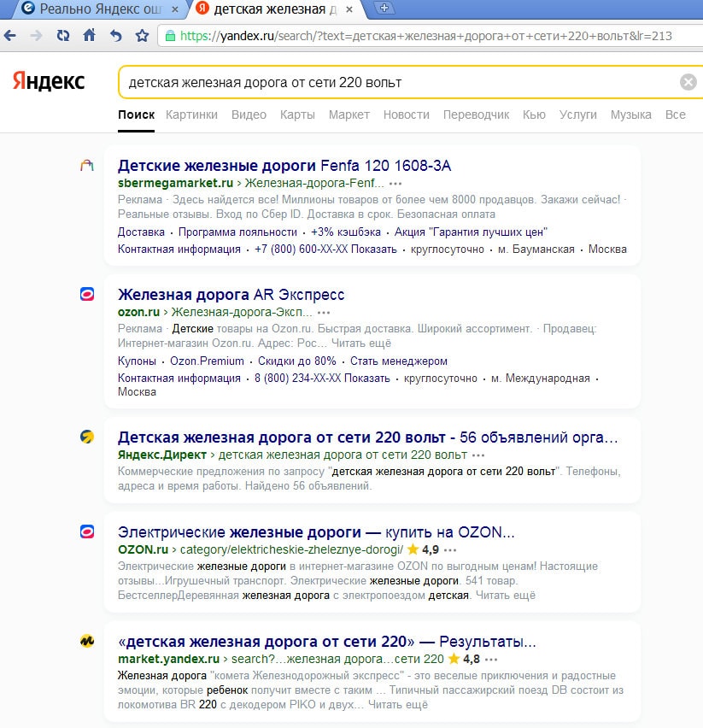
Task: Click the browser Back arrow
Action: point(9,36)
